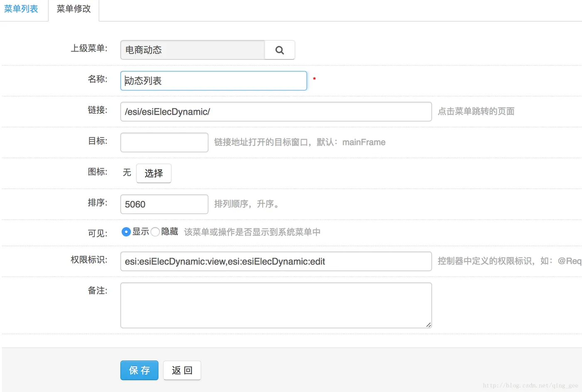Click the 排序 field showing 5060

pyautogui.click(x=164, y=204)
